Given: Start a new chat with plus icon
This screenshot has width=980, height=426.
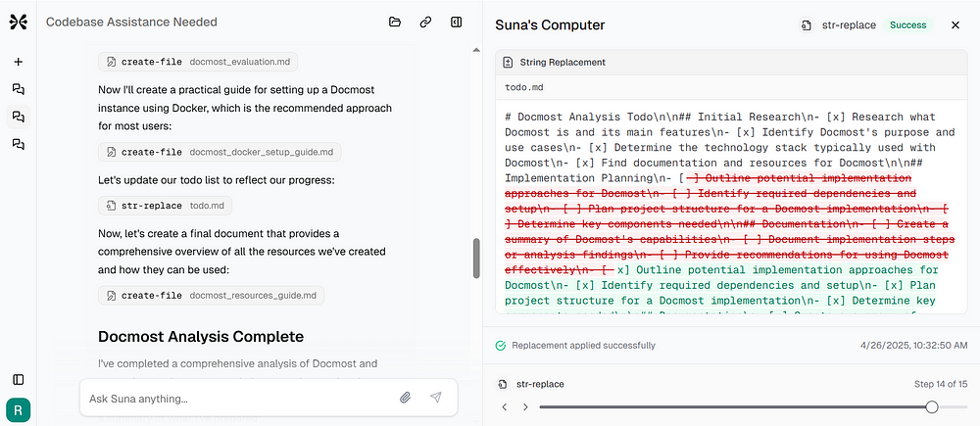Looking at the screenshot, I should click(18, 62).
